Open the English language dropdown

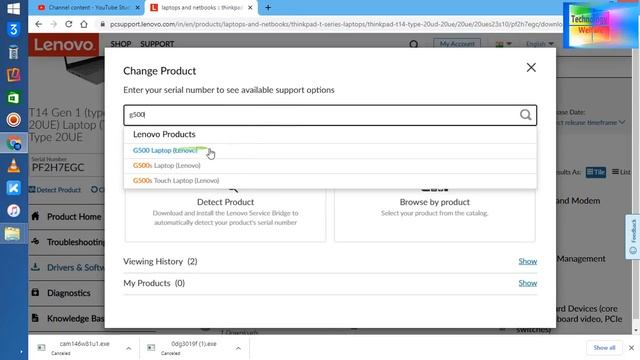tap(539, 44)
